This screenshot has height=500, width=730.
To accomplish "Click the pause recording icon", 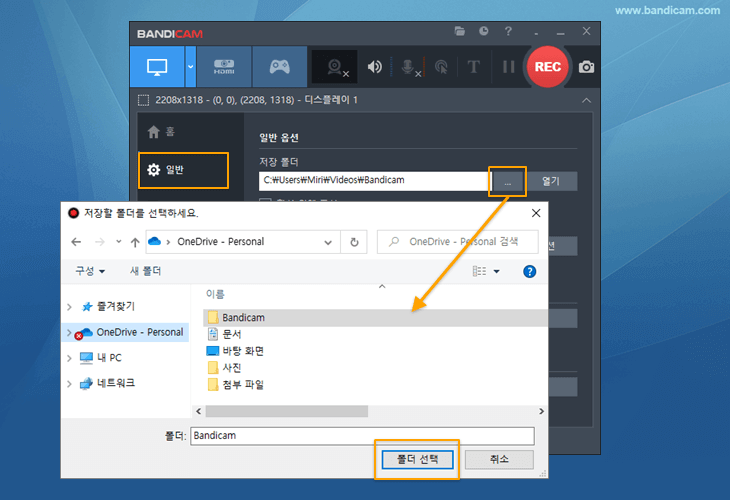I will pos(508,67).
